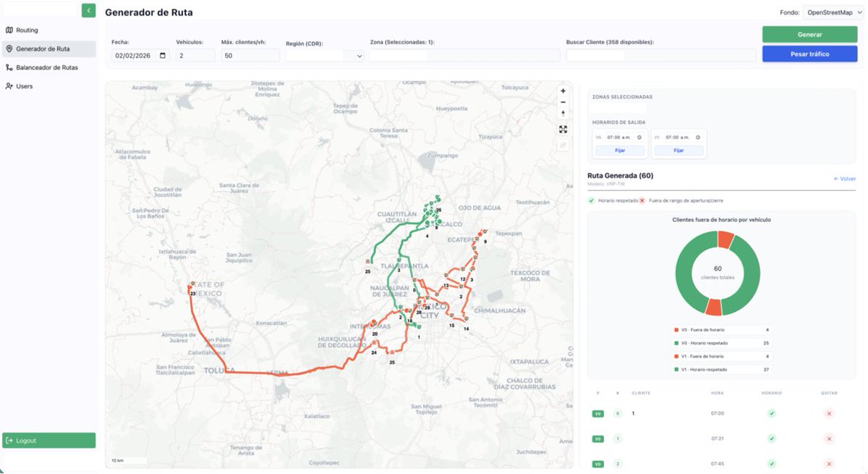Open Generador de Ruta page
This screenshot has width=868, height=474.
point(48,48)
